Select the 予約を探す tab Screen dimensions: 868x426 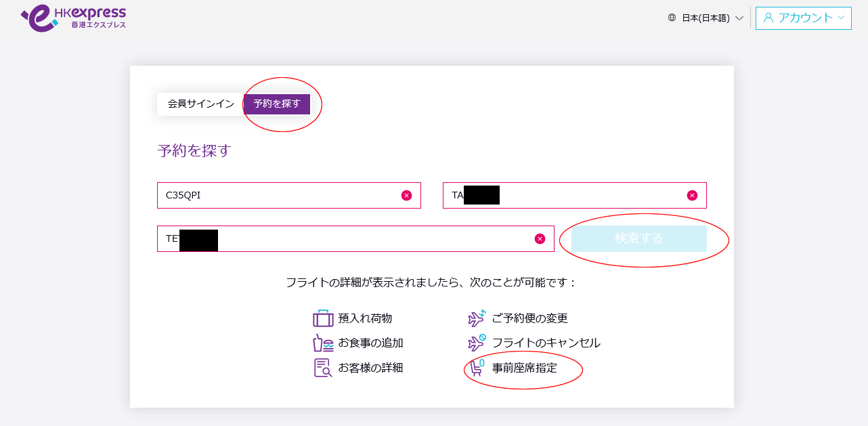[x=277, y=104]
